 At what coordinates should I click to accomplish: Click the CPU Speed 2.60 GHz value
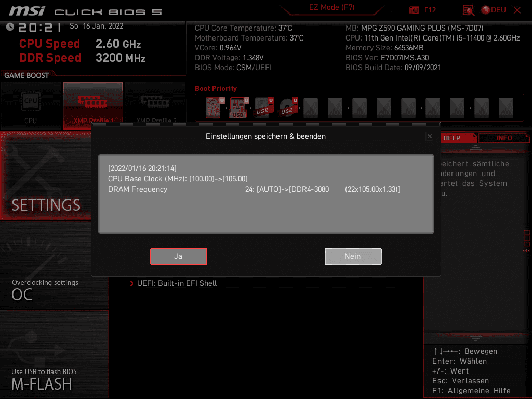click(118, 44)
